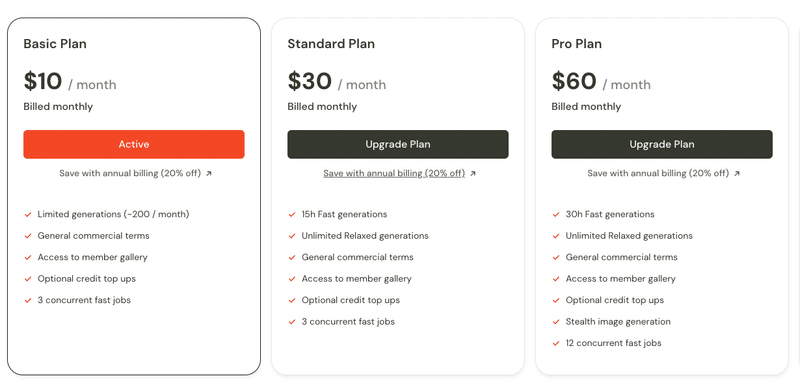Click the $30 per month price

tap(337, 82)
